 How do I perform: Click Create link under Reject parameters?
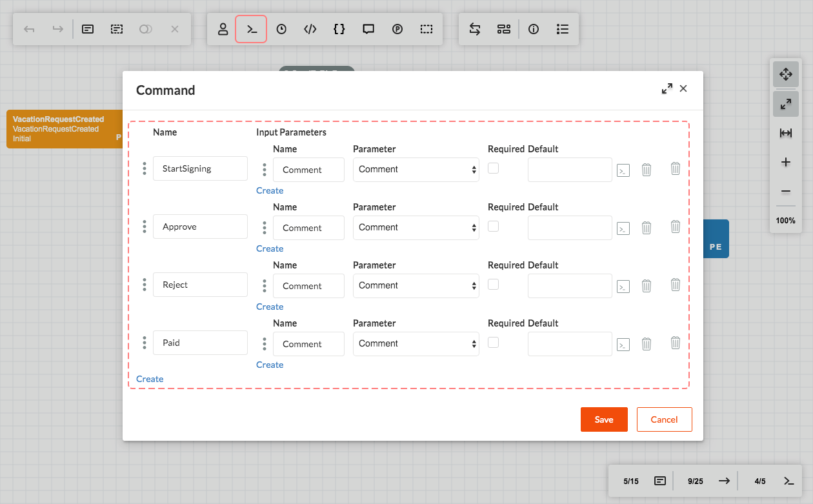[270, 307]
